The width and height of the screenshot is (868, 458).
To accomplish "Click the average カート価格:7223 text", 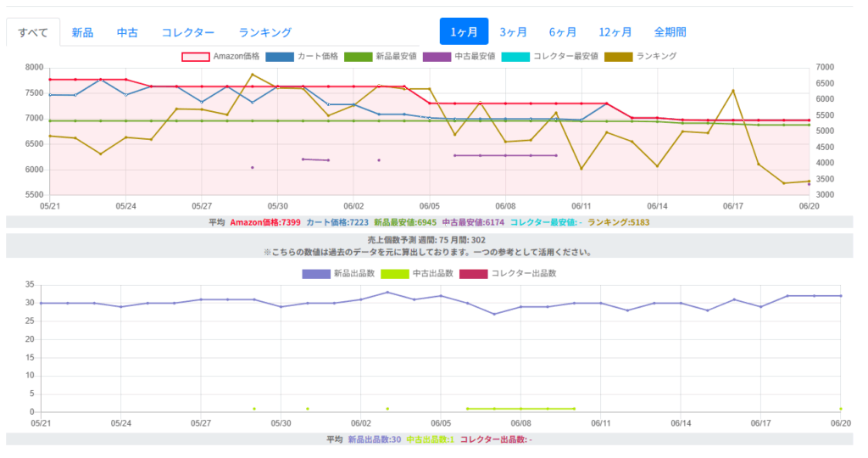I will (x=337, y=222).
